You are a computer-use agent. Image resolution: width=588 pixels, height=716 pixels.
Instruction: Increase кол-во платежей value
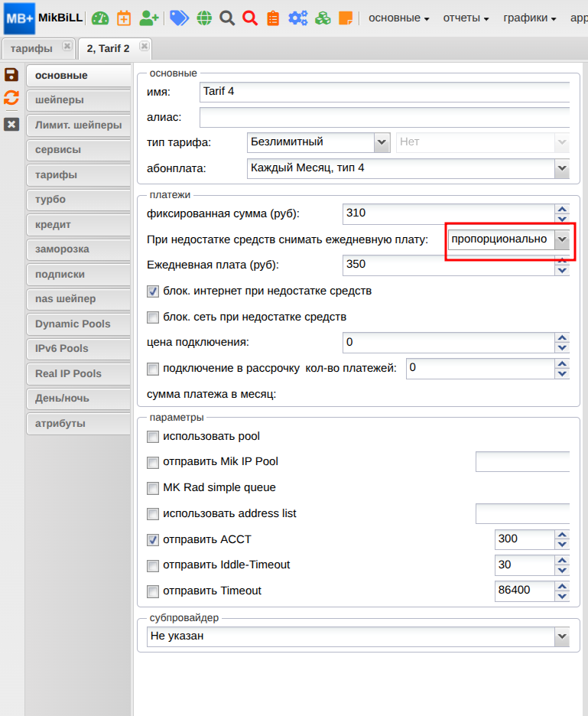point(562,363)
